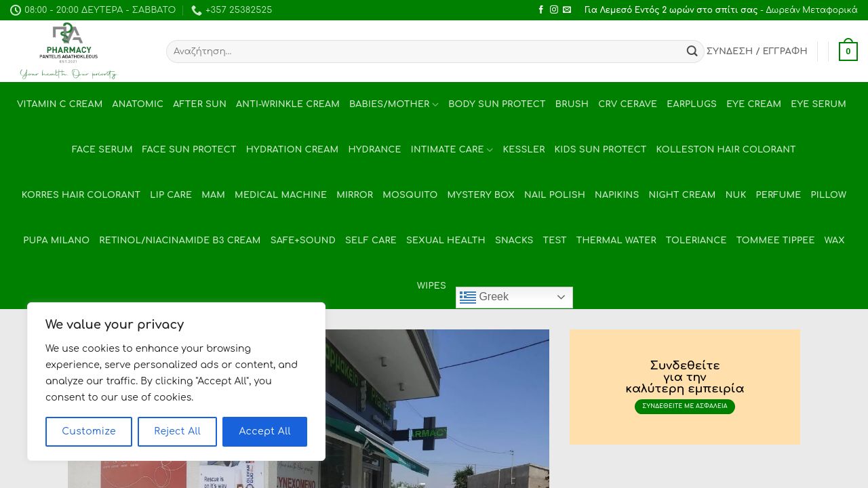The image size is (868, 488).
Task: Open TOMMEE TIPPEE category
Action: pos(775,241)
